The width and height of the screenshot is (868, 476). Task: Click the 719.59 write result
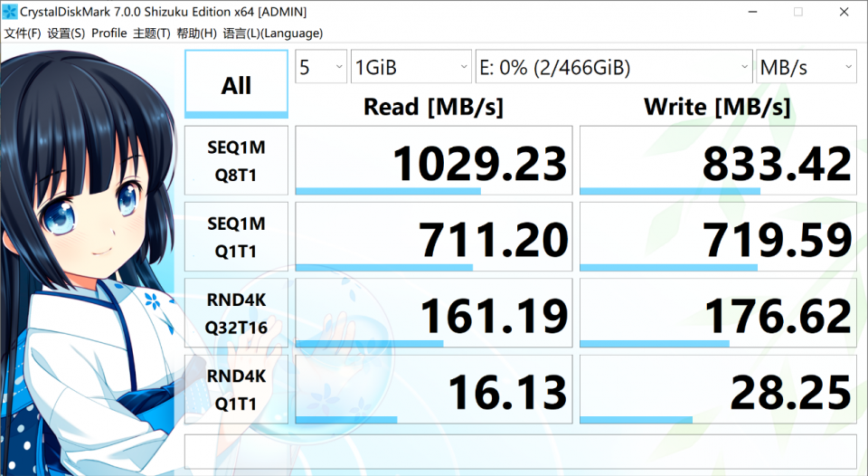718,236
